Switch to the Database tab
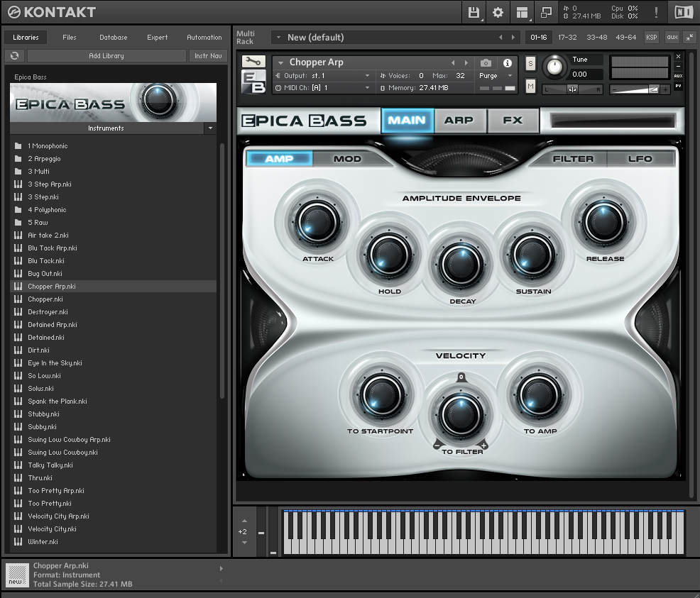 click(x=114, y=38)
